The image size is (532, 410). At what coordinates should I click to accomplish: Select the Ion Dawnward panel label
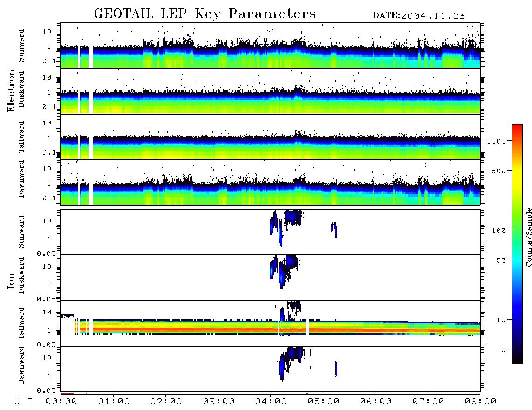21,365
